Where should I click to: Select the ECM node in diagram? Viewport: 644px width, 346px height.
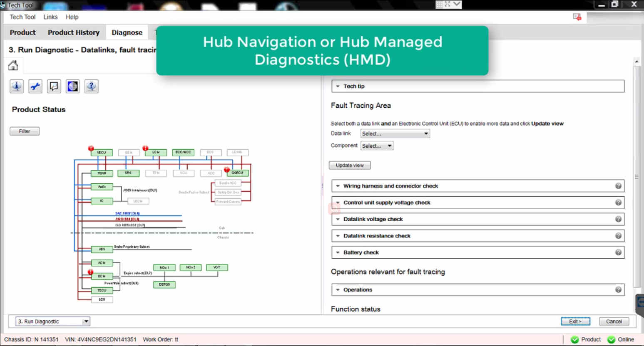(102, 276)
